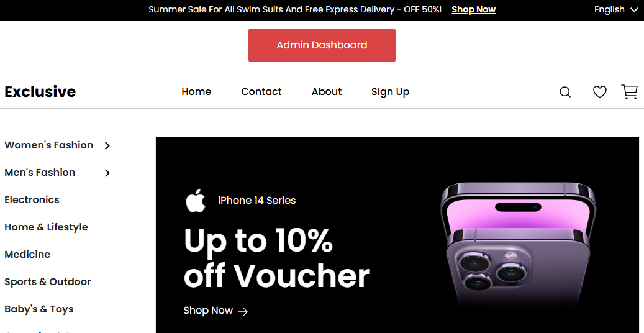Click the arrow beside banner Shop Now
The width and height of the screenshot is (644, 333).
(x=243, y=312)
